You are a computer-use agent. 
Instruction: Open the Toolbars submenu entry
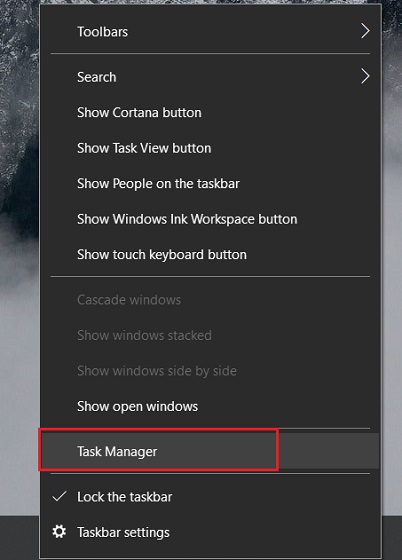210,32
